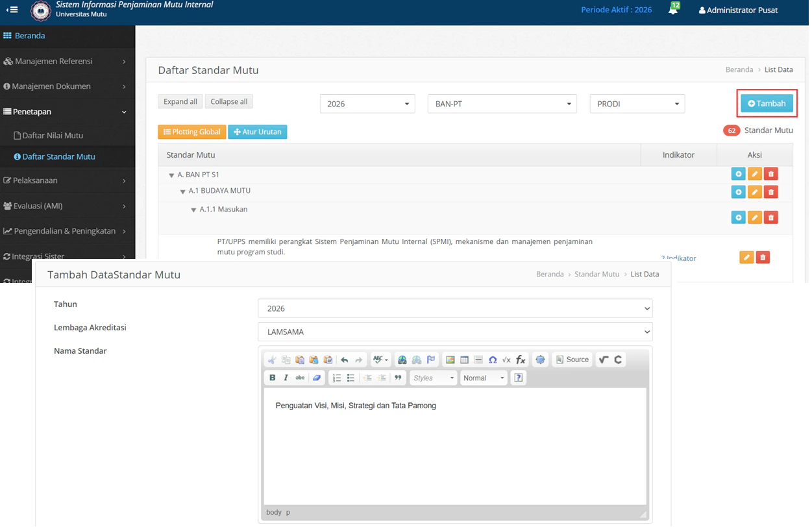Viewport: 812px width, 527px height.
Task: Click the Copy icon in the editor toolbar
Action: point(286,360)
